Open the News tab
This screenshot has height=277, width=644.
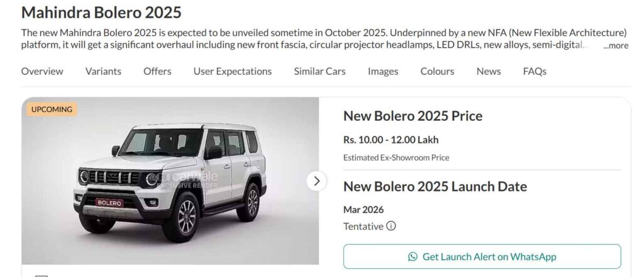pyautogui.click(x=489, y=71)
